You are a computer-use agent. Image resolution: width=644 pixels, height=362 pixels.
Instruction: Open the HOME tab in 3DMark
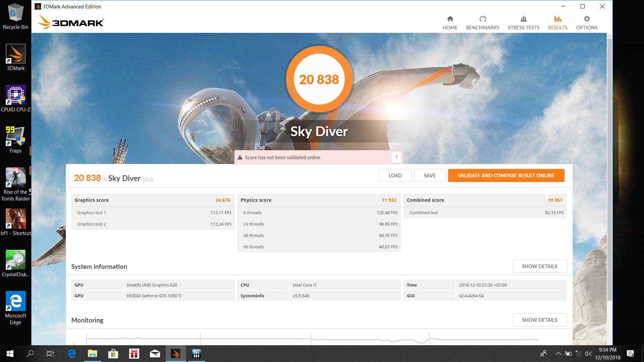click(x=450, y=23)
